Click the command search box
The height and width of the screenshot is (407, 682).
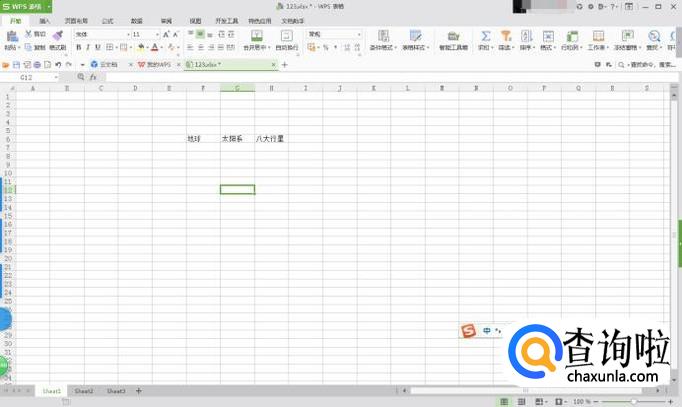(647, 64)
